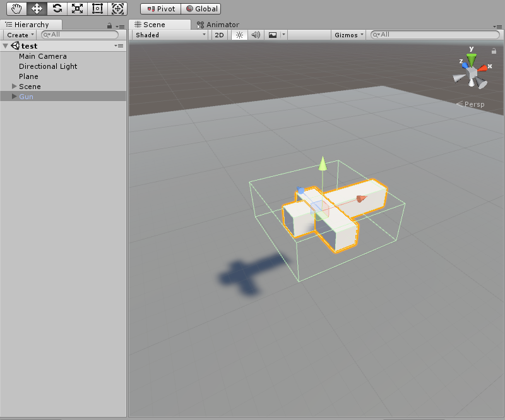
Task: Select the Gun object row
Action: tap(63, 97)
